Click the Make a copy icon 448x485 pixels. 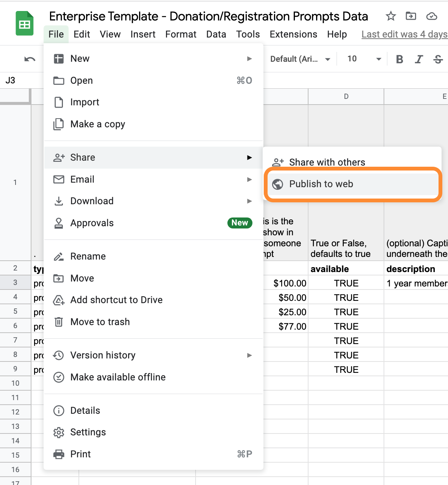[x=59, y=124]
